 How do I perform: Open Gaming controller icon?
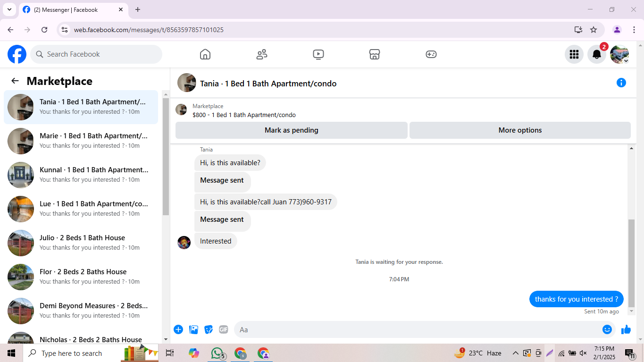pos(431,54)
